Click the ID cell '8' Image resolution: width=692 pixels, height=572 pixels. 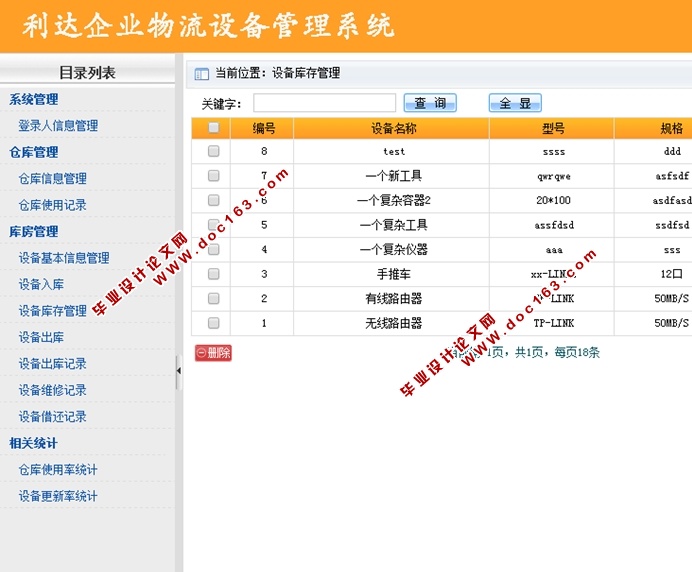tap(264, 151)
